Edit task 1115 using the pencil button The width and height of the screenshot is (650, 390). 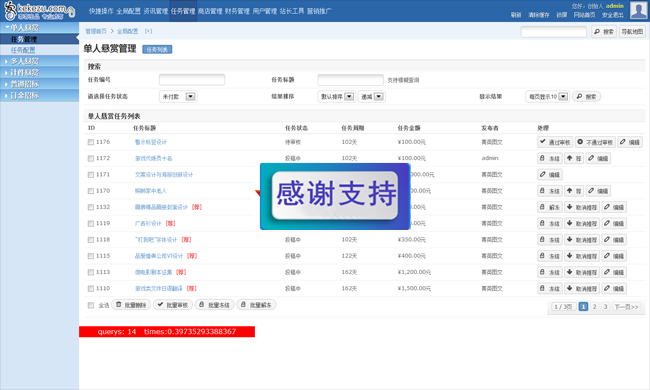614,256
